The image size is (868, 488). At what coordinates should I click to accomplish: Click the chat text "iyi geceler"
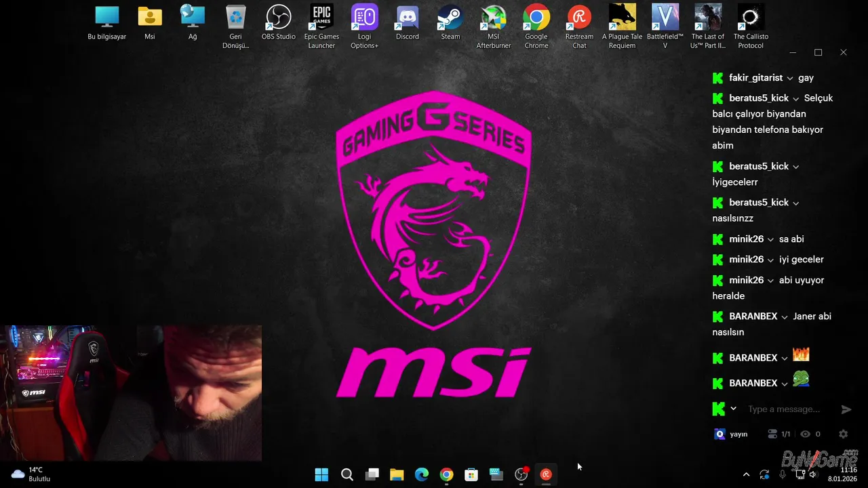point(802,260)
